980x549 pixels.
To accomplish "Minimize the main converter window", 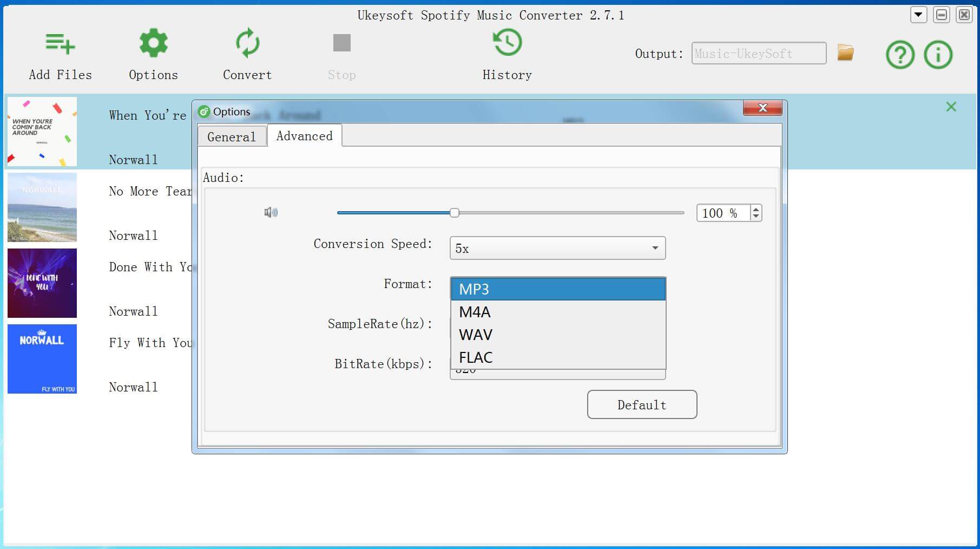I will pyautogui.click(x=942, y=15).
